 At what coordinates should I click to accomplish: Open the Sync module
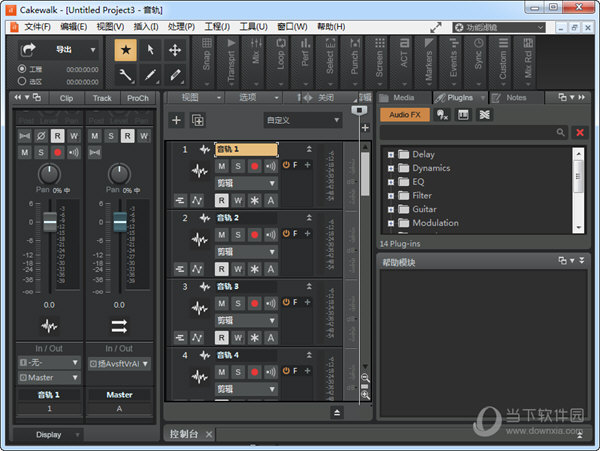click(x=478, y=62)
